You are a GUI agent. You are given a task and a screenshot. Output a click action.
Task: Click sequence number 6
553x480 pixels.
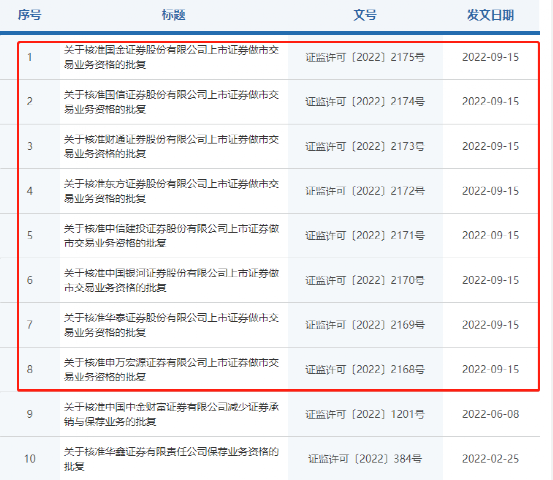(30, 280)
